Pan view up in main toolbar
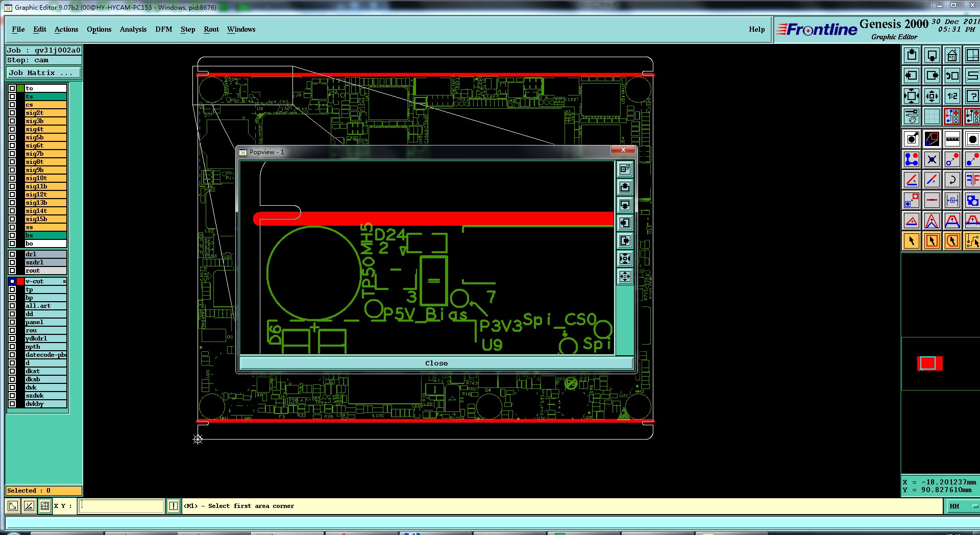Image resolution: width=980 pixels, height=535 pixels. pos(912,55)
